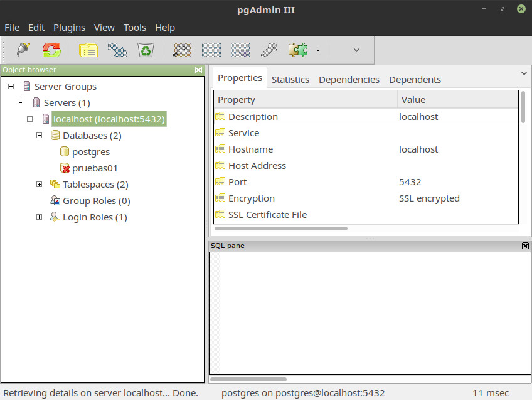Switch to the Dependents tab

(x=415, y=80)
